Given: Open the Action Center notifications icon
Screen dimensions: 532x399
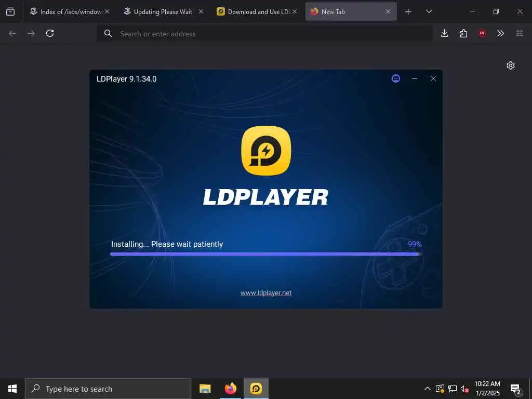Looking at the screenshot, I should click(x=515, y=389).
